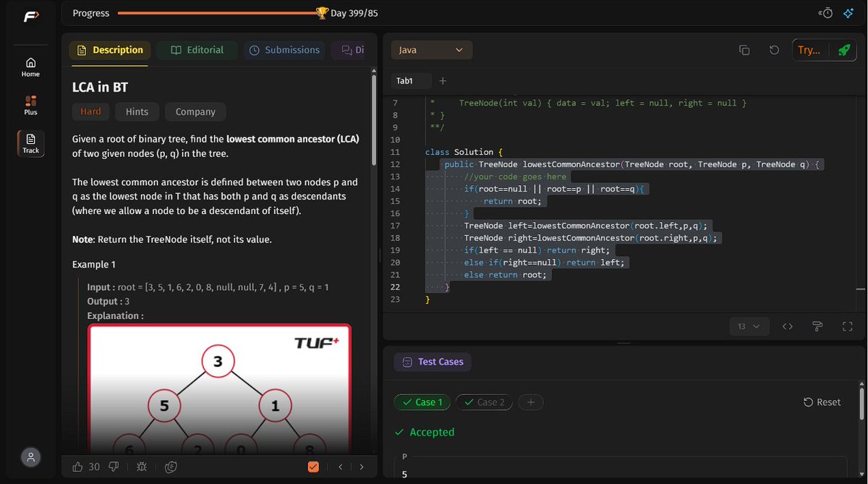Open the Track section in sidebar
868x484 pixels.
point(30,143)
